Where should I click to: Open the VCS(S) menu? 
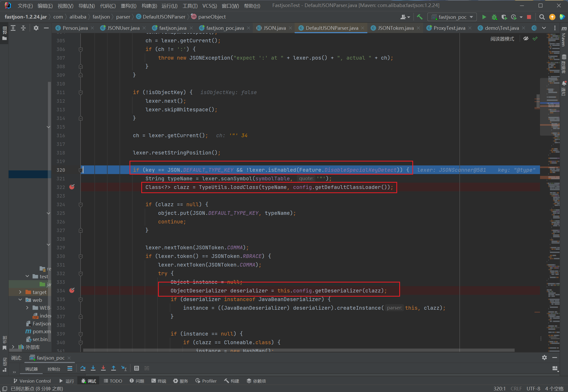pos(210,5)
